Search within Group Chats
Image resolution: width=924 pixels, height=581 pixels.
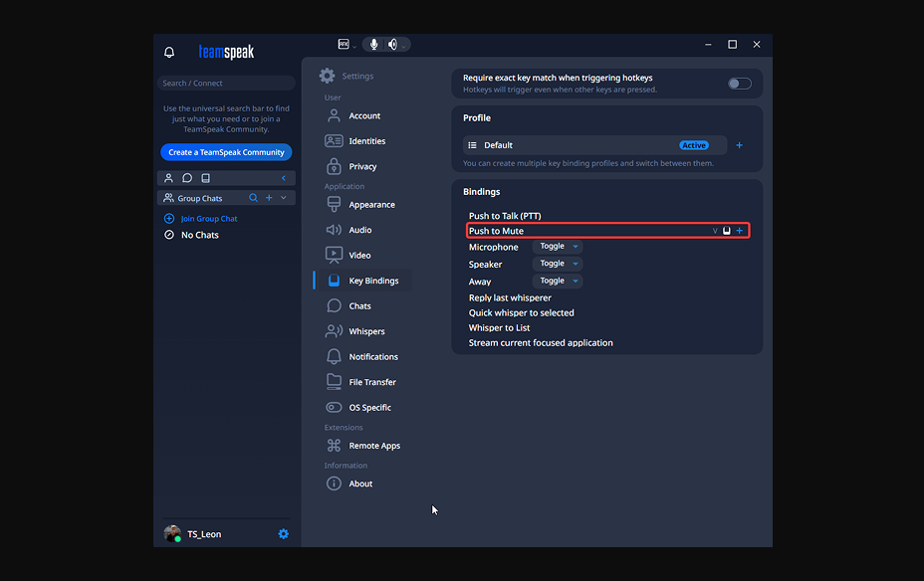253,198
